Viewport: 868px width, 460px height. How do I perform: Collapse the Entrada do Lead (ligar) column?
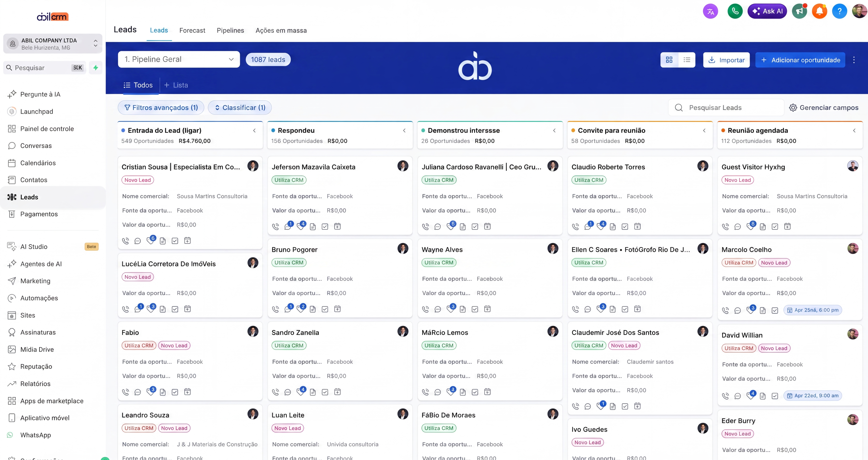(x=254, y=131)
